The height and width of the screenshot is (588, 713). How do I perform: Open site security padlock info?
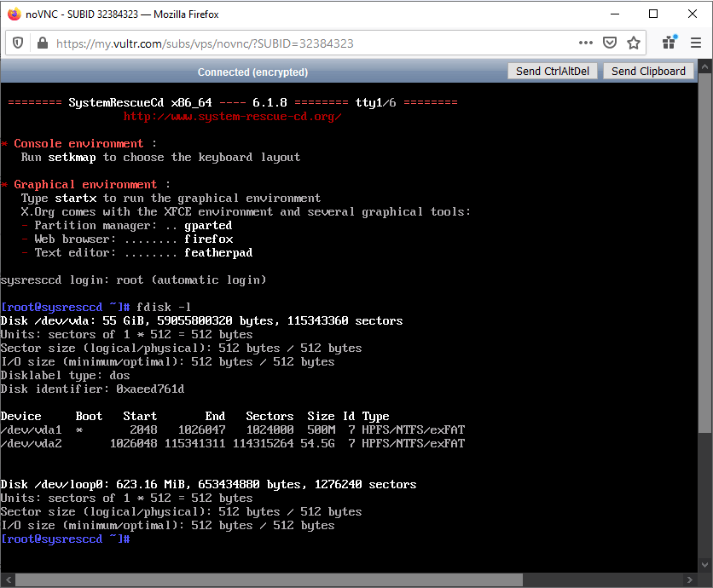pos(43,43)
